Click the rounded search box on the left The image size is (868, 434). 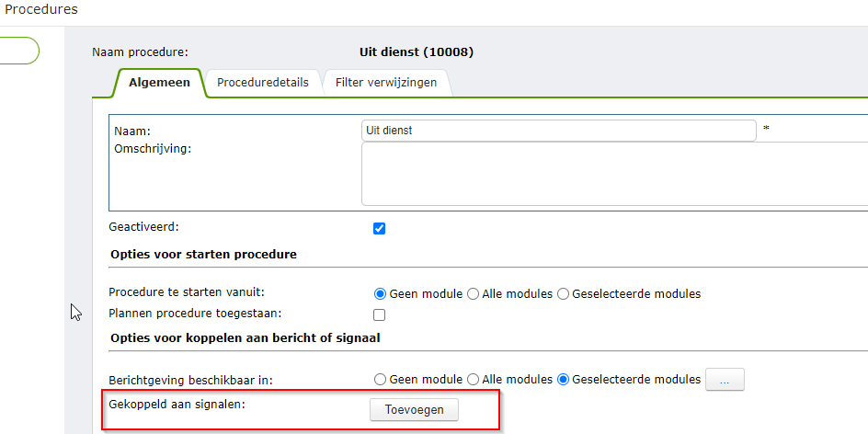[18, 51]
